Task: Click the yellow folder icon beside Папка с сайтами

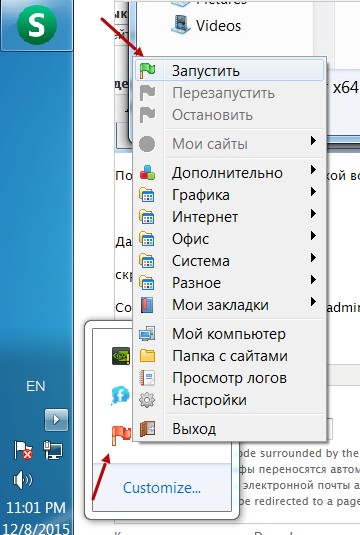Action: [x=147, y=356]
